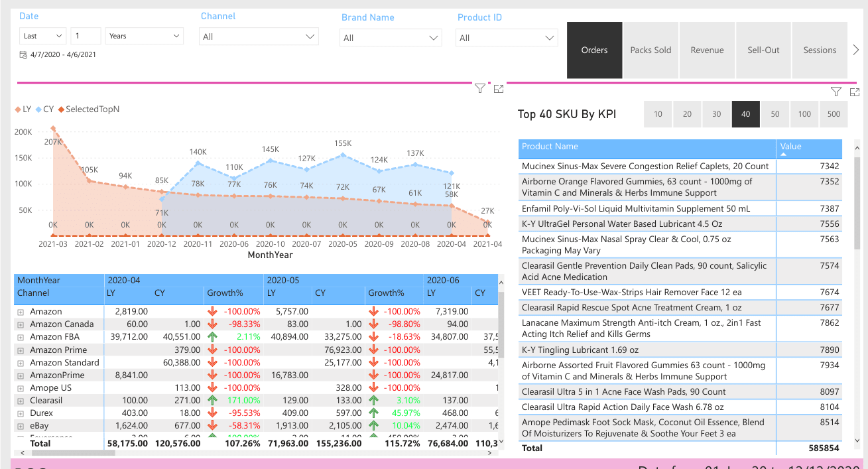
Task: Open focus mode icon above Top SKU table
Action: click(855, 92)
